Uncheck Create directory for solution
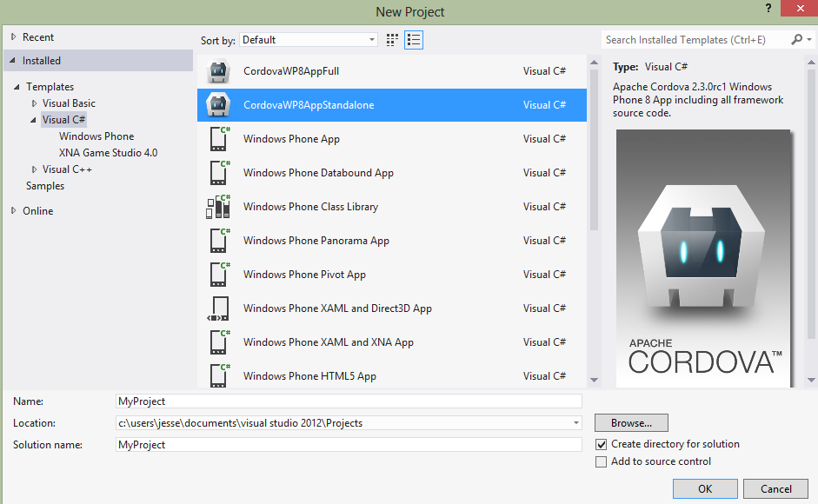Viewport: 818px width, 504px height. [602, 444]
